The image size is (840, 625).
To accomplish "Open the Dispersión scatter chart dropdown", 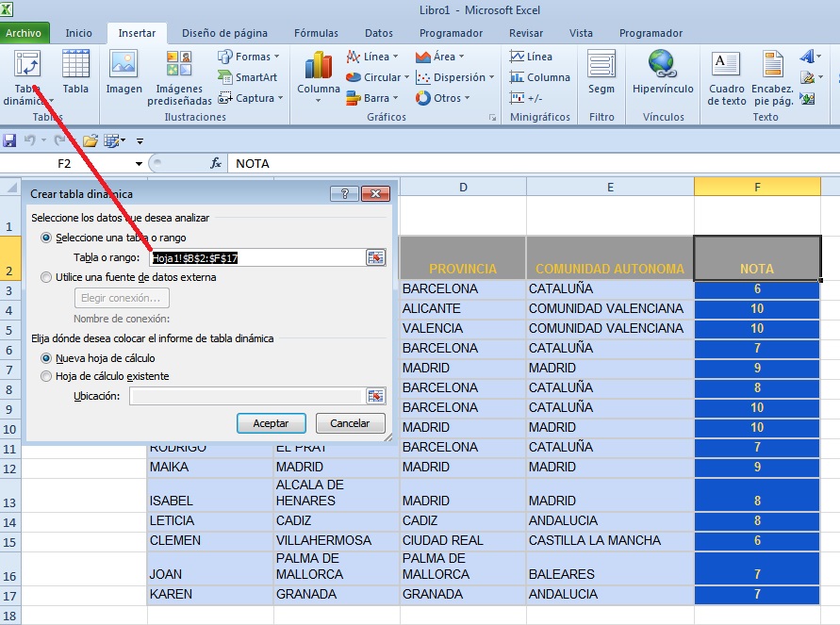I will tap(454, 77).
